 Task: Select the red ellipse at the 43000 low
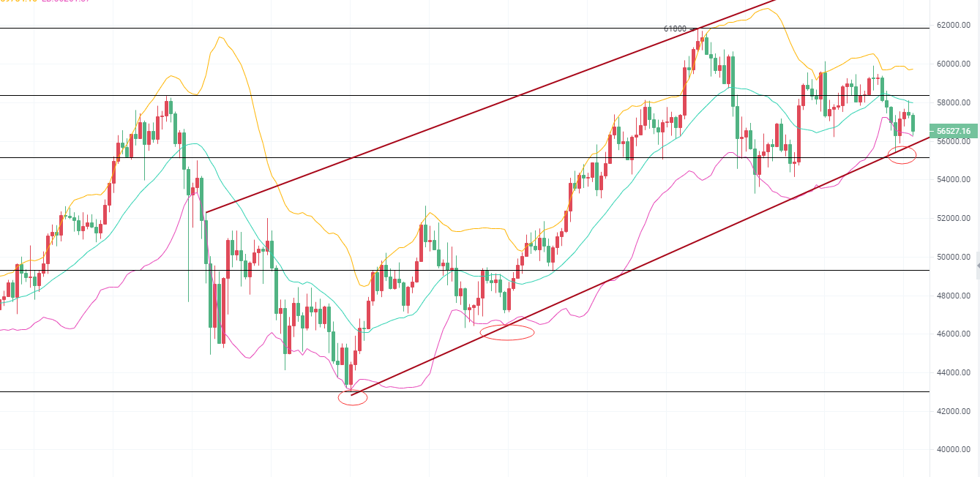[x=352, y=399]
